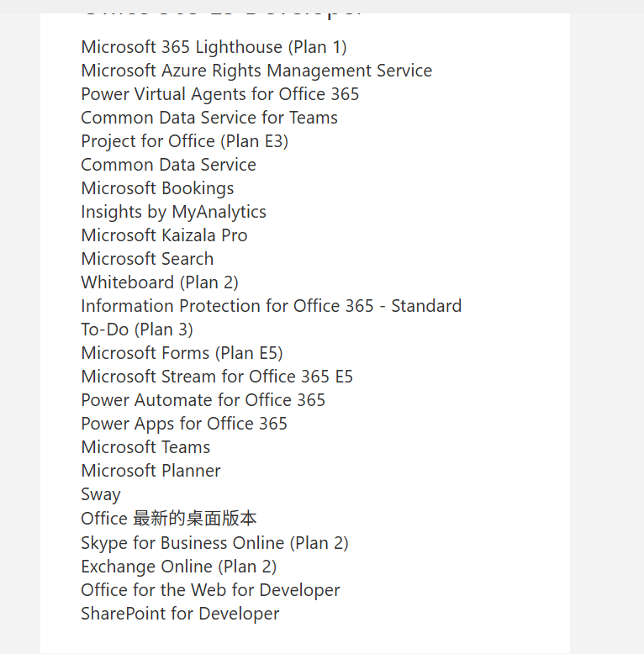The width and height of the screenshot is (644, 654).
Task: Click the To-Do (Plan 3) entry
Action: point(137,330)
